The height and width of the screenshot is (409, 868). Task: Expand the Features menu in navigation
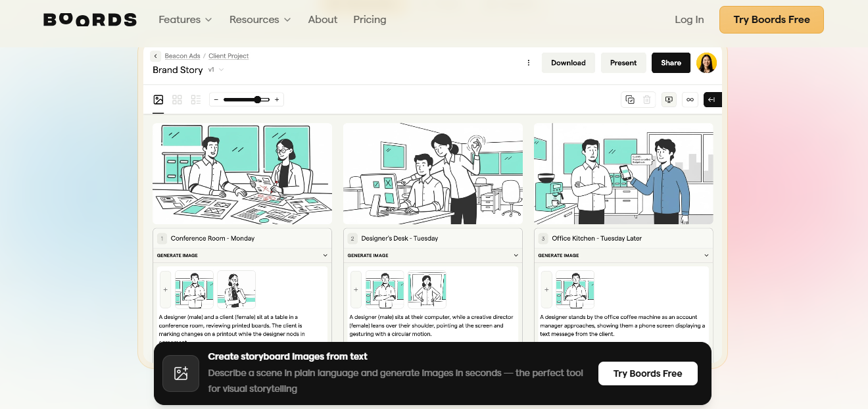point(185,20)
